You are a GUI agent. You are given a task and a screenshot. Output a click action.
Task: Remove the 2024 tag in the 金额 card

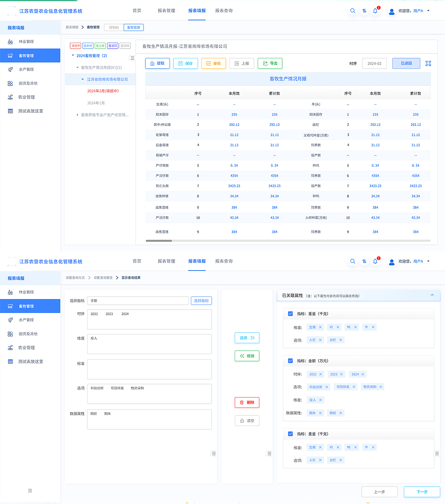click(x=363, y=374)
